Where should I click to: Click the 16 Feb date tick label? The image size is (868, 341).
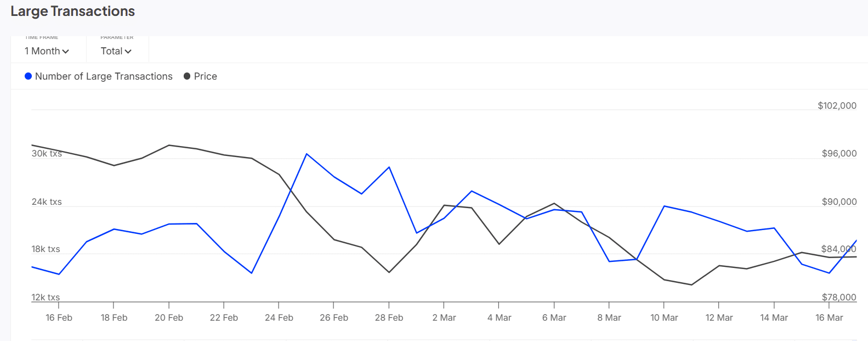coord(59,318)
